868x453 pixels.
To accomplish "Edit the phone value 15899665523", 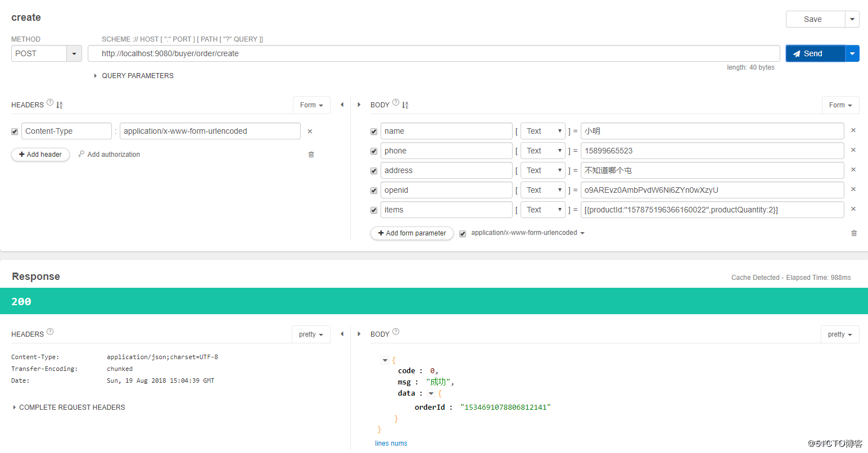I will point(712,151).
